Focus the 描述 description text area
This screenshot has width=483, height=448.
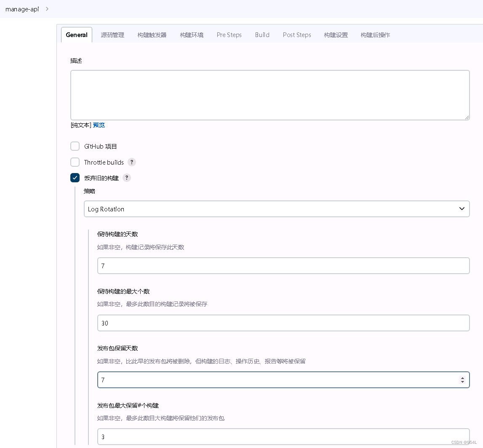pyautogui.click(x=270, y=95)
